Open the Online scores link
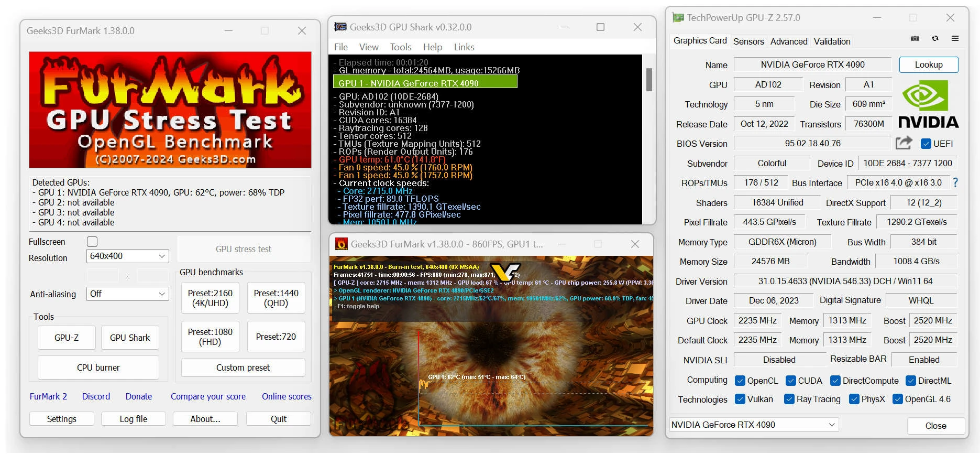980x454 pixels. coord(287,396)
